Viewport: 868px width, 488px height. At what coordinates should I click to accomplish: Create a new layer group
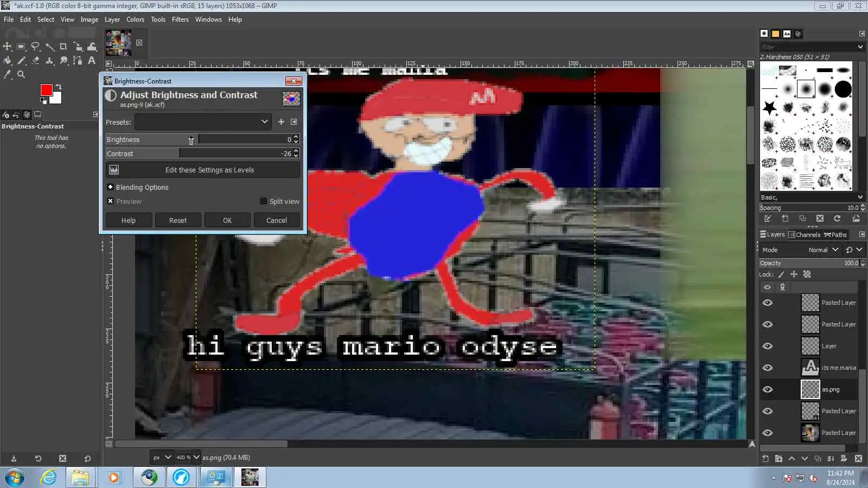pyautogui.click(x=778, y=459)
